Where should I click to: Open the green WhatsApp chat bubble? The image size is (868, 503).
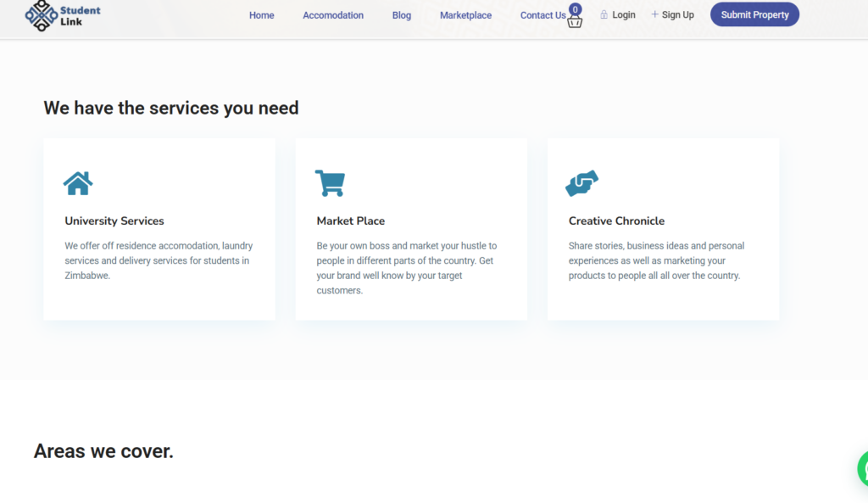click(x=863, y=468)
